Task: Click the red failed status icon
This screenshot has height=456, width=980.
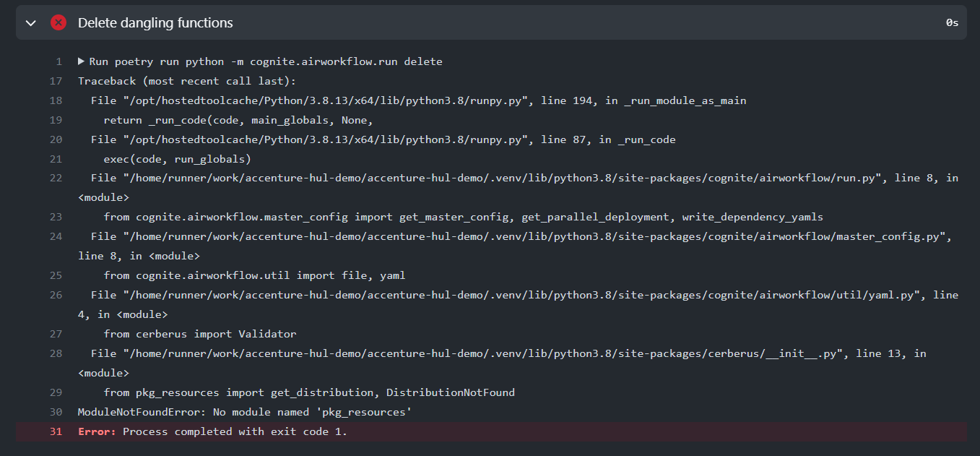Action: [58, 22]
